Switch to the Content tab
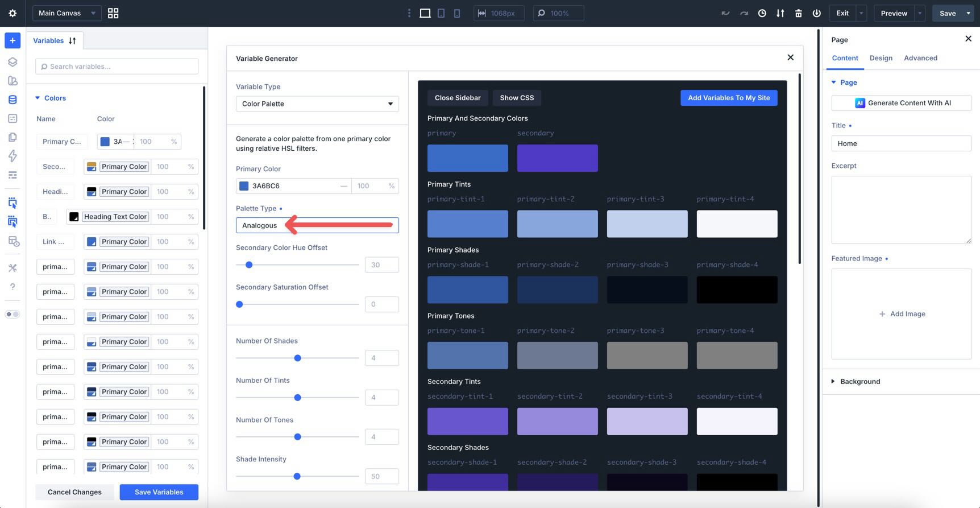Image resolution: width=980 pixels, height=508 pixels. click(x=845, y=58)
